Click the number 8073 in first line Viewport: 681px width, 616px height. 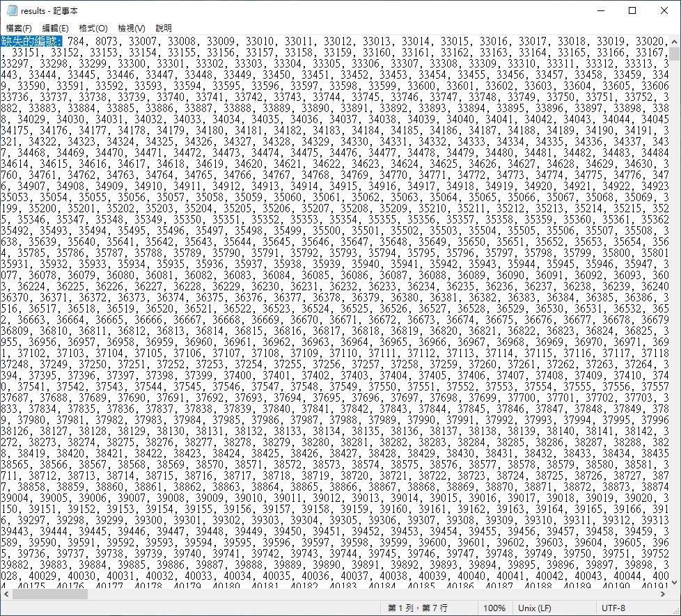107,41
